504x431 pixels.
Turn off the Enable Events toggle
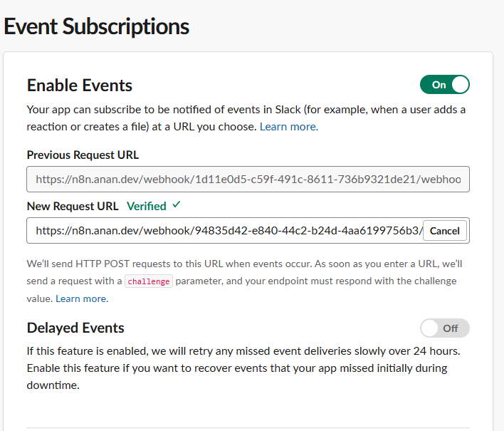click(x=445, y=85)
